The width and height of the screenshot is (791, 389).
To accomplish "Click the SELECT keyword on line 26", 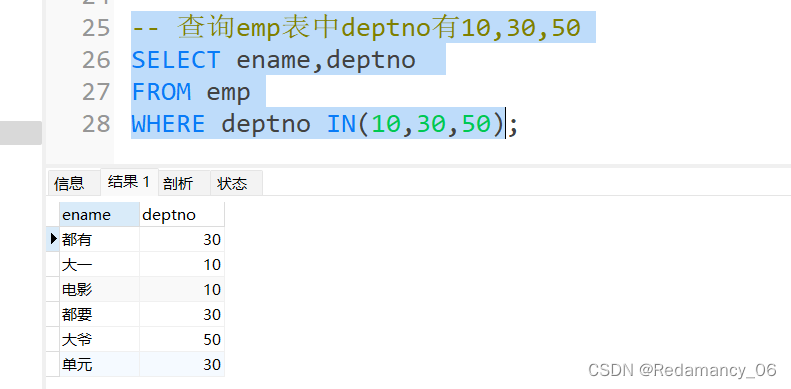I will pyautogui.click(x=176, y=60).
